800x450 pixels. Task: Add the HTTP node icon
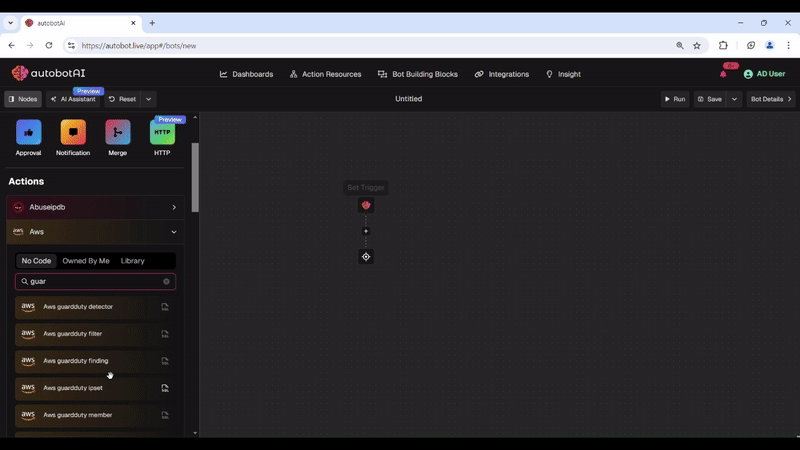pyautogui.click(x=162, y=132)
